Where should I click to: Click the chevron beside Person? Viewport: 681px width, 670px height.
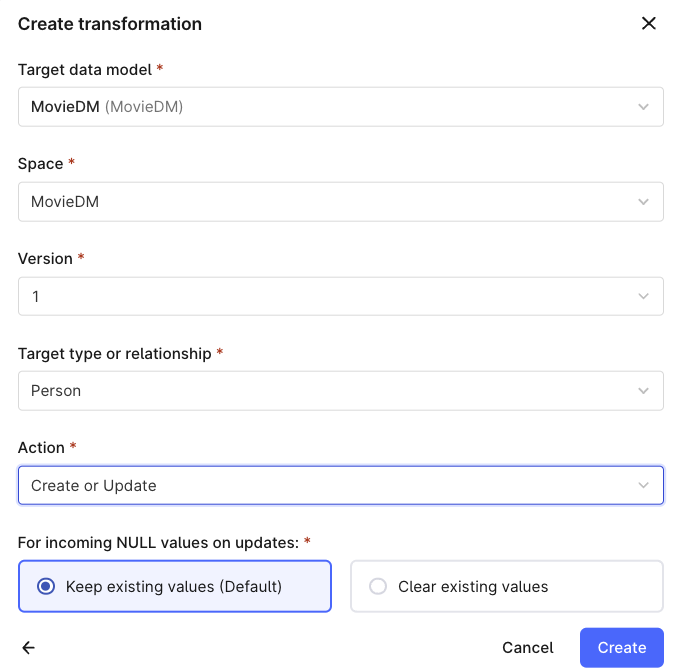pyautogui.click(x=643, y=391)
